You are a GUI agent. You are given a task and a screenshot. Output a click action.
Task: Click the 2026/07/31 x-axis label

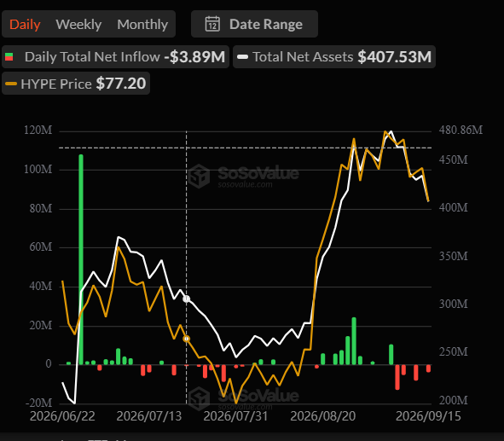tap(235, 416)
